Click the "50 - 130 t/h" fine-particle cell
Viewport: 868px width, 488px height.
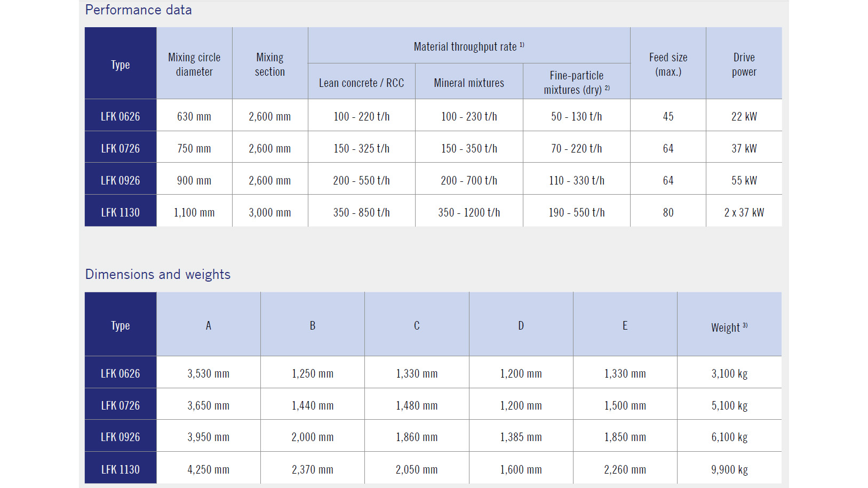coord(577,116)
